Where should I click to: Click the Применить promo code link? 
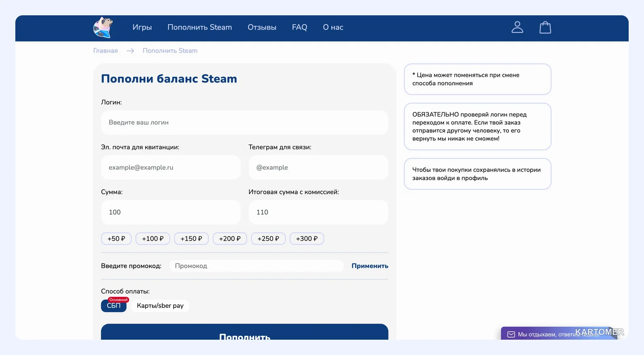point(370,266)
